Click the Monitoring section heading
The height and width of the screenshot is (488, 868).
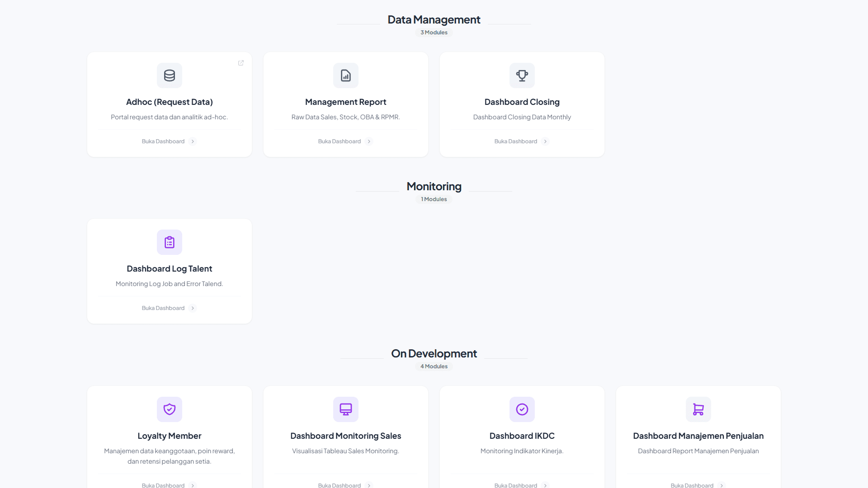[x=434, y=187]
